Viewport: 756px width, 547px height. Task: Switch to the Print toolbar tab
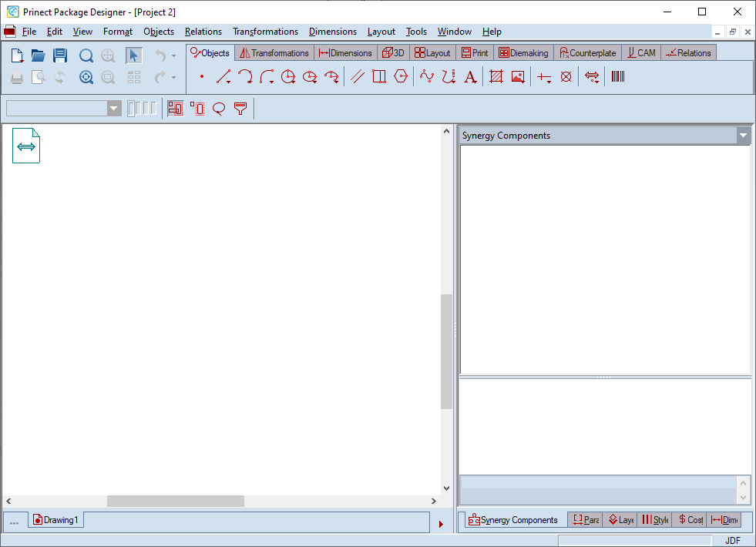(475, 53)
